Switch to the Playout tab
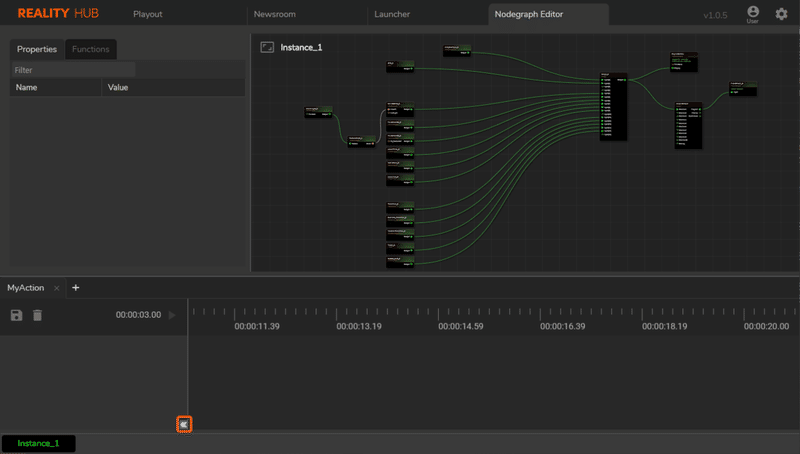Image resolution: width=800 pixels, height=454 pixels. pyautogui.click(x=147, y=14)
